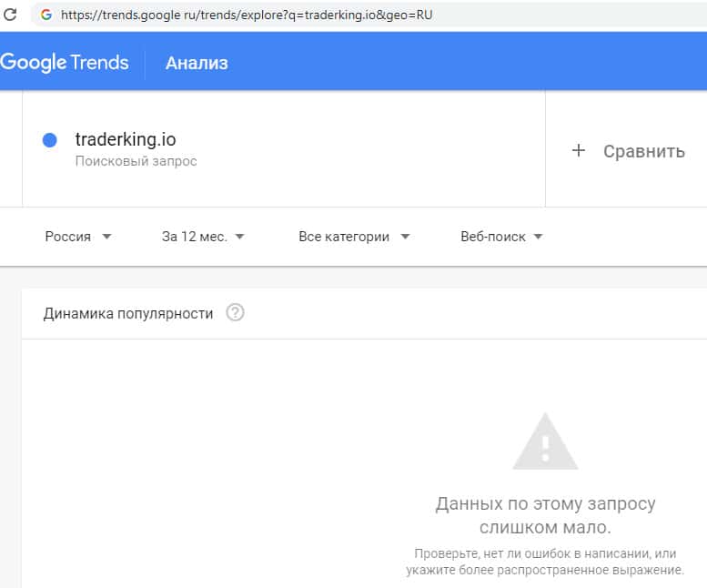Viewport: 707px width, 588px height.
Task: Select the Анализ header item
Action: 197,63
